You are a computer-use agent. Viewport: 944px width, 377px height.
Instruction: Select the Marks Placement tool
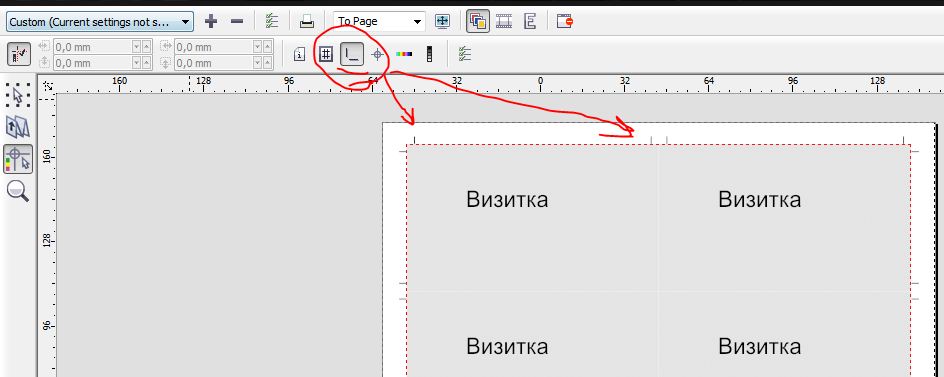click(x=18, y=160)
